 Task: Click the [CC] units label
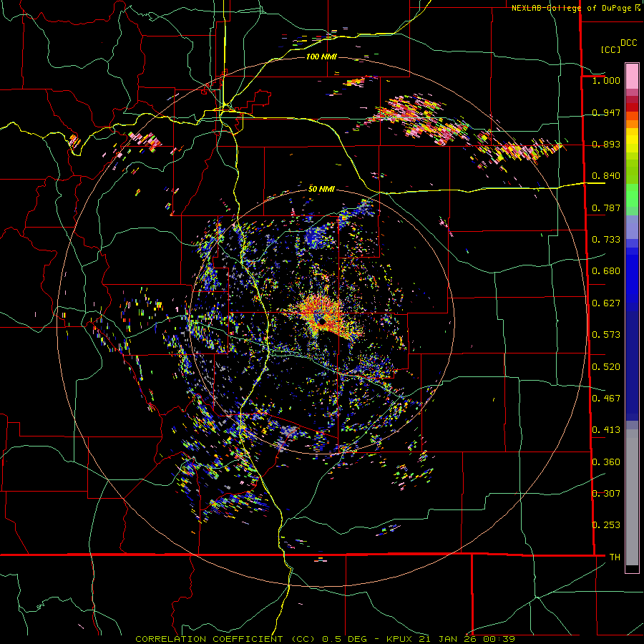pos(610,49)
